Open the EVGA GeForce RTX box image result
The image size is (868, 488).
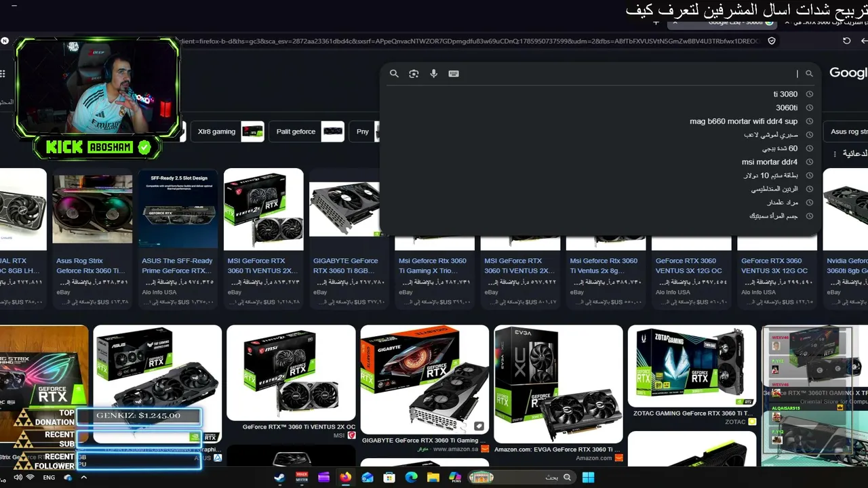pos(558,384)
